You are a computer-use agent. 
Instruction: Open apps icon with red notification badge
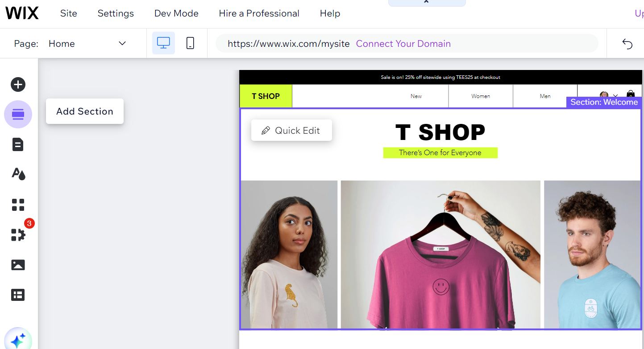click(x=18, y=235)
